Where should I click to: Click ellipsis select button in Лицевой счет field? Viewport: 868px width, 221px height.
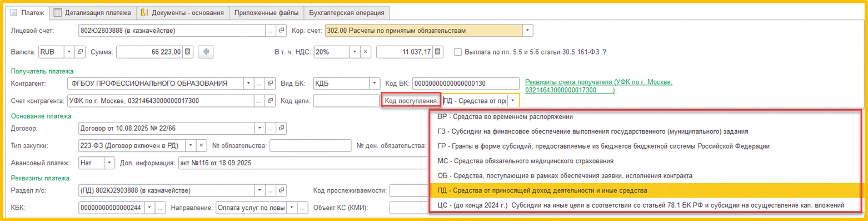[x=270, y=31]
